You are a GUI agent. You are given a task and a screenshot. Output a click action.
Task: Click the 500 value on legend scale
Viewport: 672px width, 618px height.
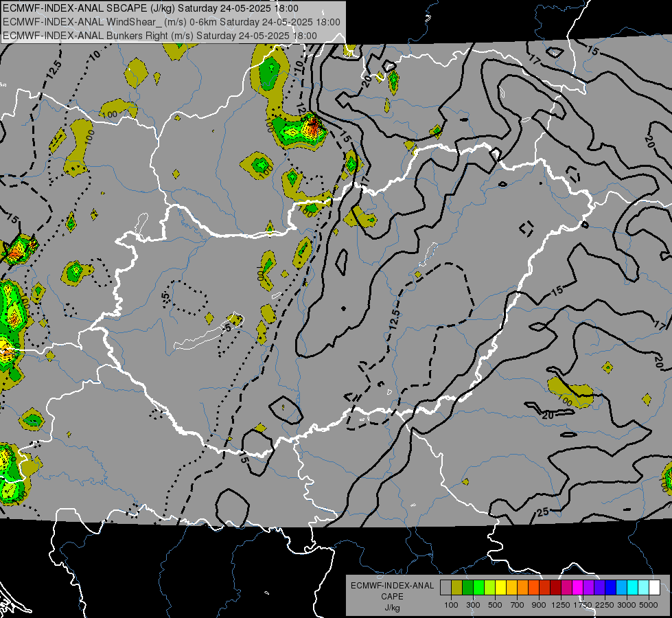495,605
